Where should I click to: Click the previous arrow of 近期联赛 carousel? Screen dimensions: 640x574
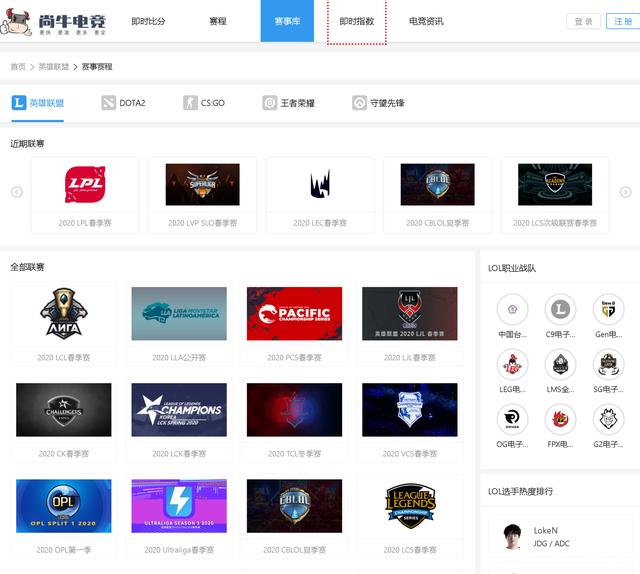(x=17, y=192)
